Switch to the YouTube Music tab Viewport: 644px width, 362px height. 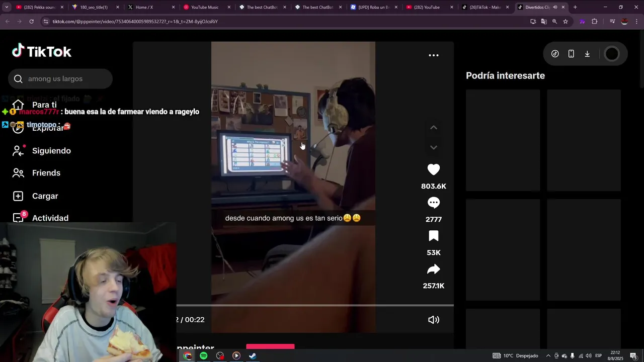tap(204, 7)
